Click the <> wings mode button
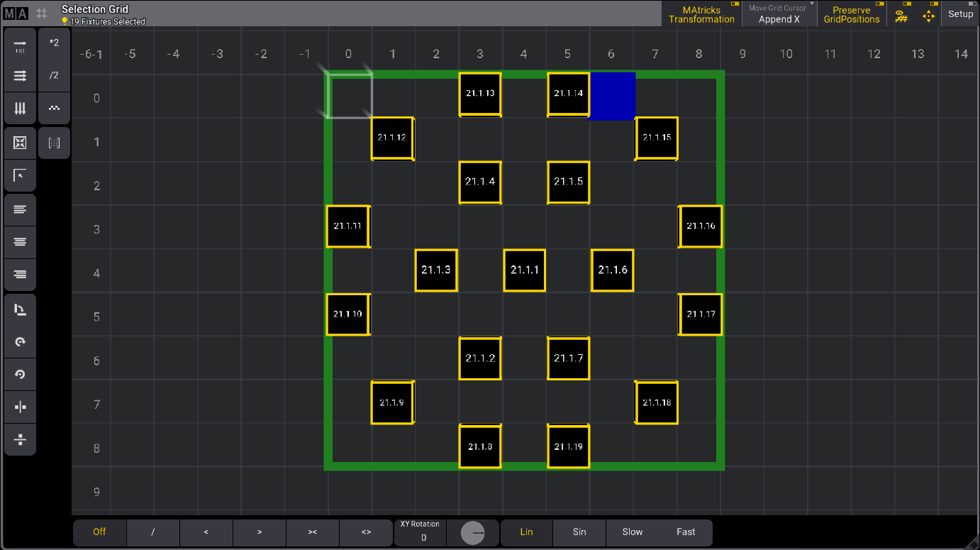The height and width of the screenshot is (550, 980). click(366, 532)
